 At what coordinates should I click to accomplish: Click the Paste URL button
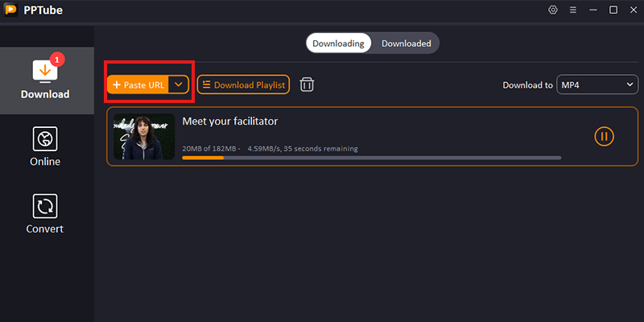click(x=138, y=85)
